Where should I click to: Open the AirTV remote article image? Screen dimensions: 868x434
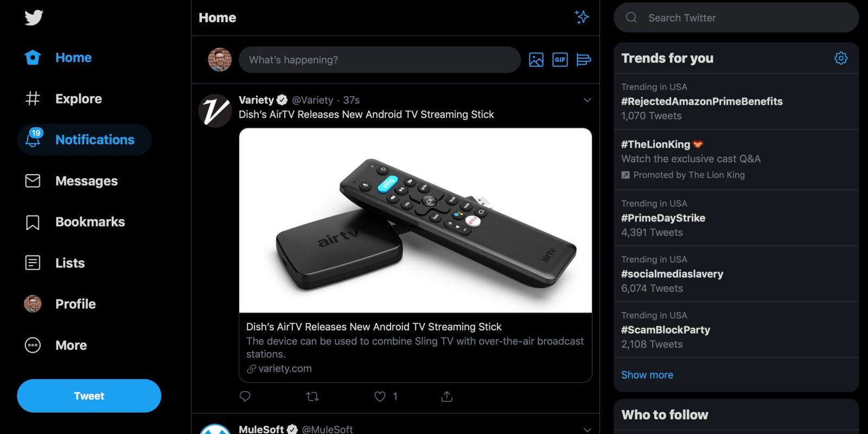tap(416, 220)
